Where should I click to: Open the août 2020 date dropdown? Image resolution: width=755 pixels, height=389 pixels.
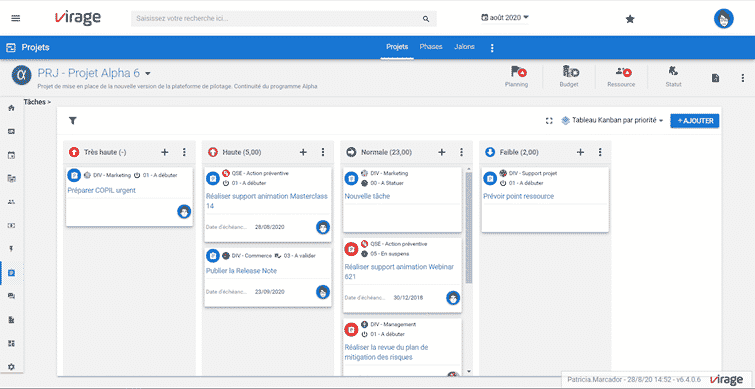pos(505,17)
